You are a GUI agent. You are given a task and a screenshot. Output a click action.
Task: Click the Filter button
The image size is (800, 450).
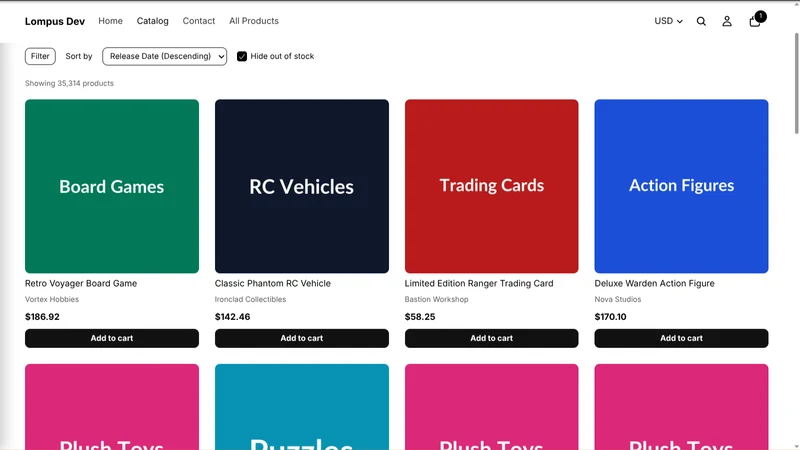click(x=40, y=56)
